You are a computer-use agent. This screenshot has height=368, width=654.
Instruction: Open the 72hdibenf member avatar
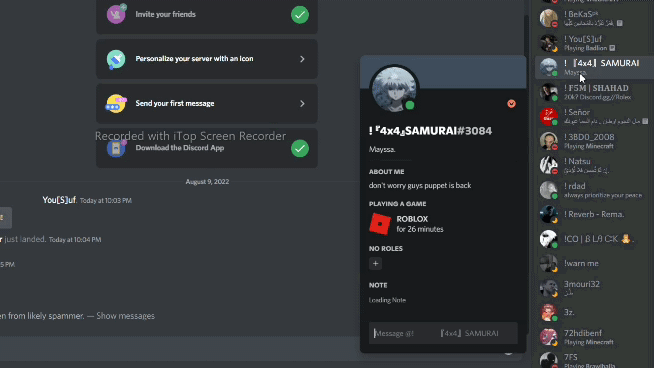click(x=548, y=337)
